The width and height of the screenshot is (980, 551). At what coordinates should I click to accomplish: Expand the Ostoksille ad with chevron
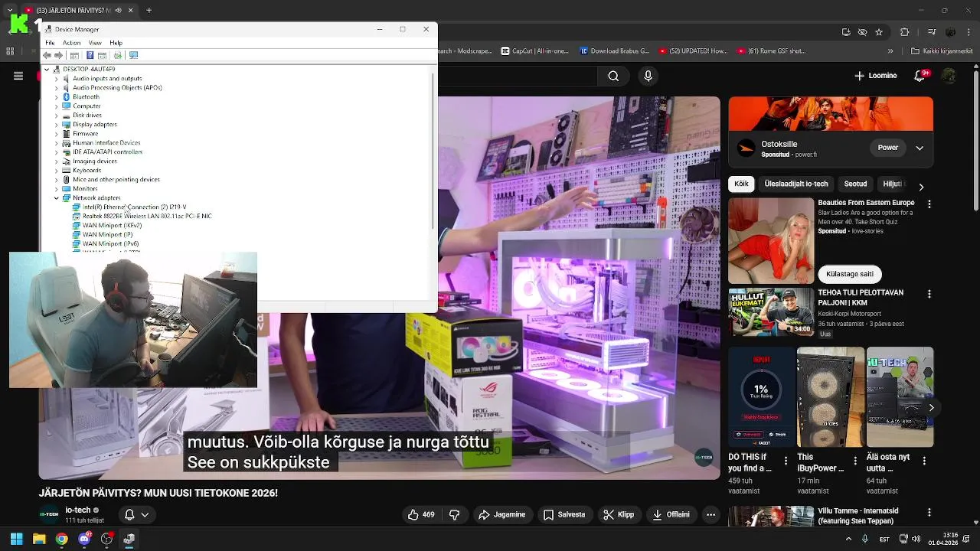click(x=920, y=147)
